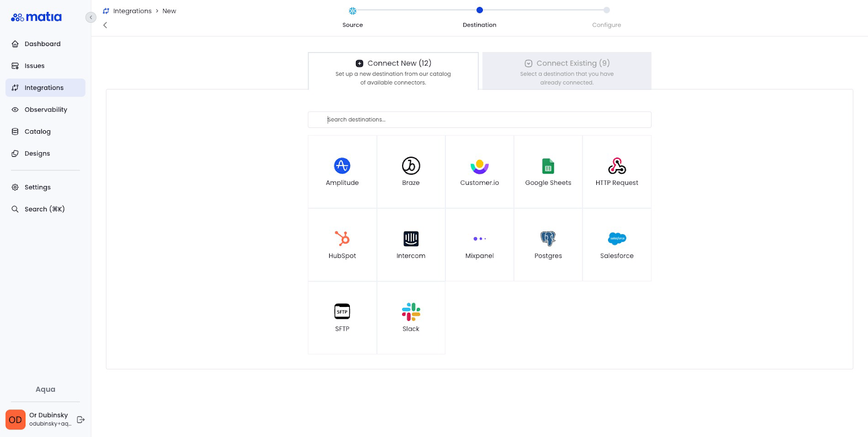The width and height of the screenshot is (868, 437).
Task: Choose the SFTP destination icon
Action: [342, 311]
